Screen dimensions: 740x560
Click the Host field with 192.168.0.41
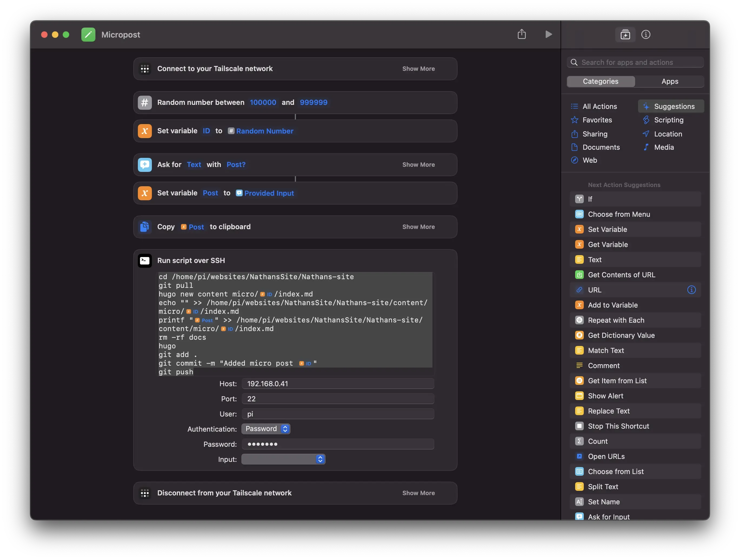click(338, 384)
